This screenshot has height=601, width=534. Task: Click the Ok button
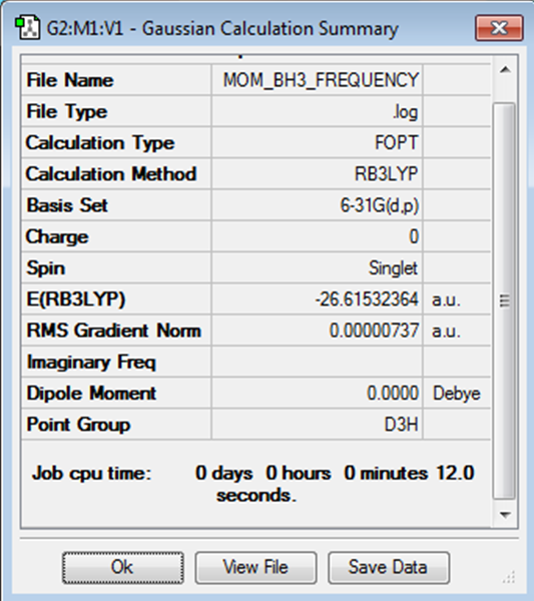point(123,568)
